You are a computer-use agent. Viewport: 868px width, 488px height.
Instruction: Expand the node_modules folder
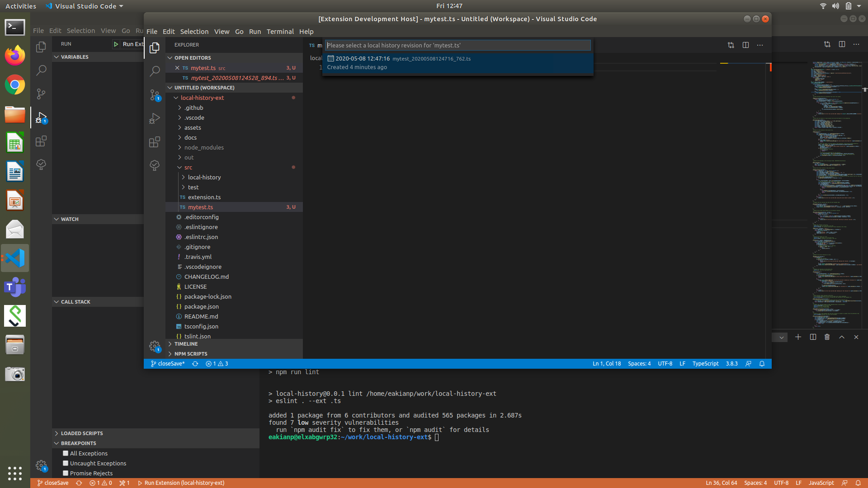tap(204, 147)
